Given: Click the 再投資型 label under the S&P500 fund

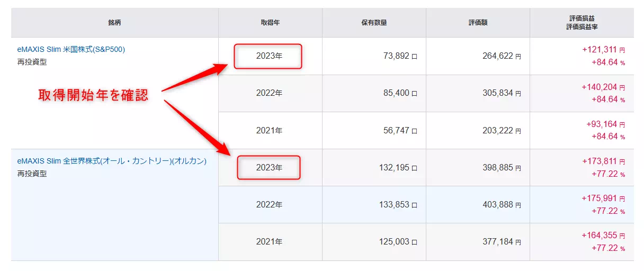Looking at the screenshot, I should (32, 62).
